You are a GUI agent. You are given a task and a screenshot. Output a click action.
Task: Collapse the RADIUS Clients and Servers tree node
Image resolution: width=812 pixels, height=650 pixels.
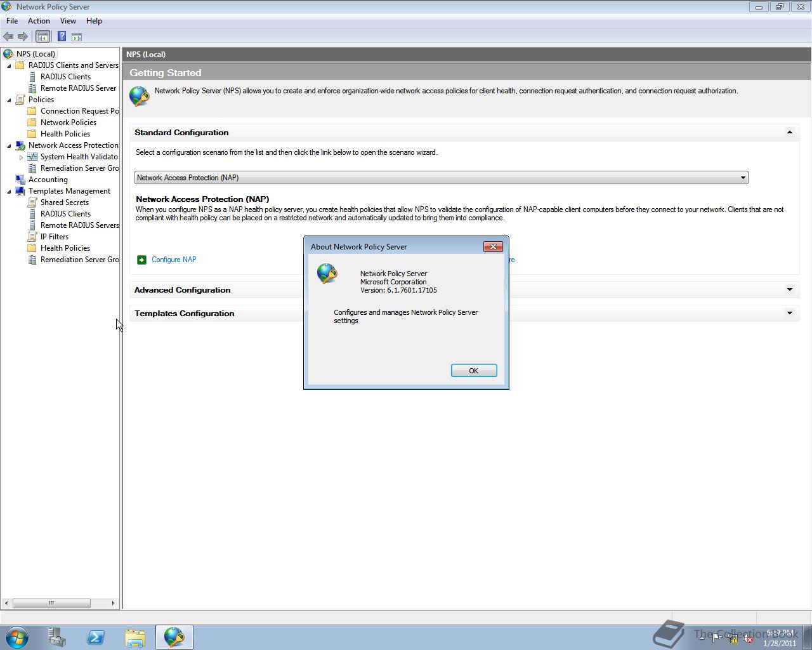(9, 65)
